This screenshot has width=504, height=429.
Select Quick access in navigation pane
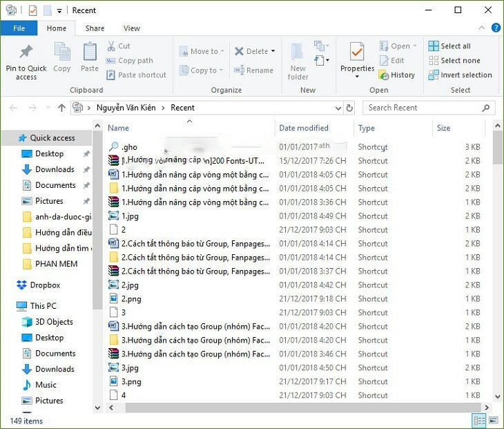47,138
